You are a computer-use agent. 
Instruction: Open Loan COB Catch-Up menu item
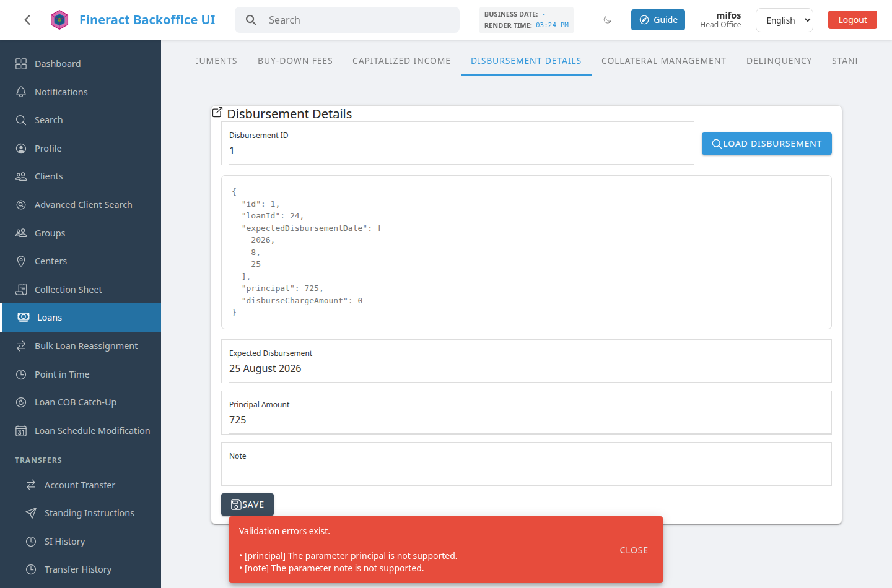point(81,402)
